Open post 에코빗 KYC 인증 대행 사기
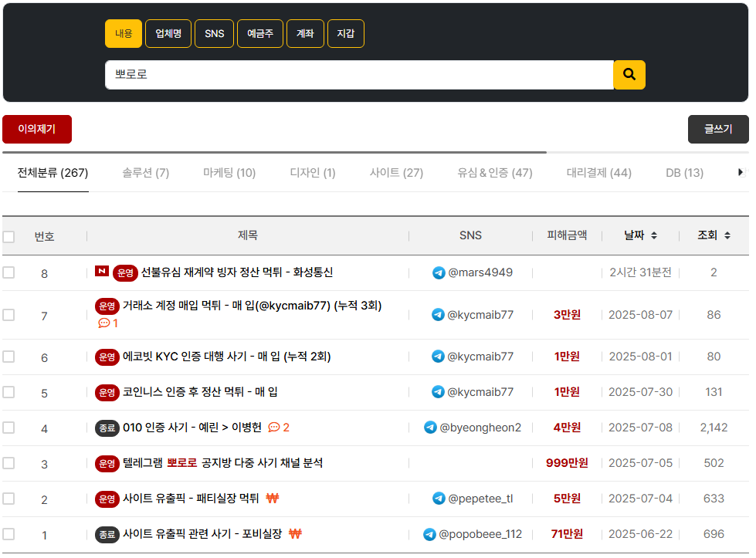Screen dimensions: 756x558 (226, 357)
